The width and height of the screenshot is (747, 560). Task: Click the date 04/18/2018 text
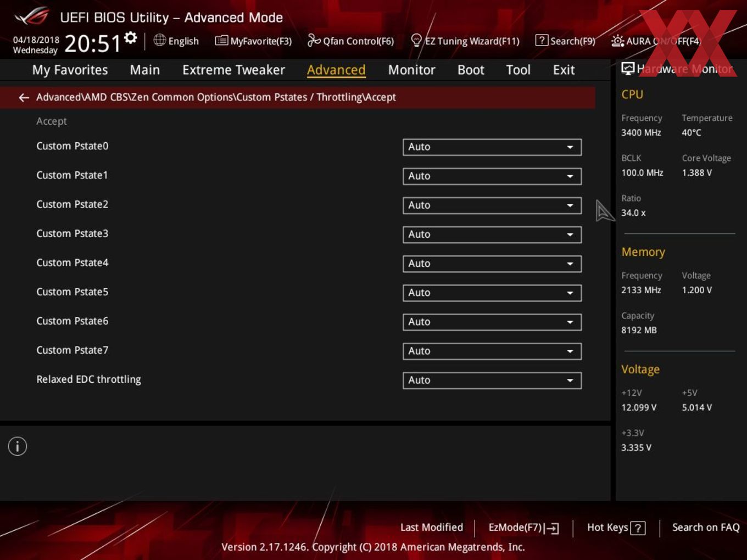[36, 40]
